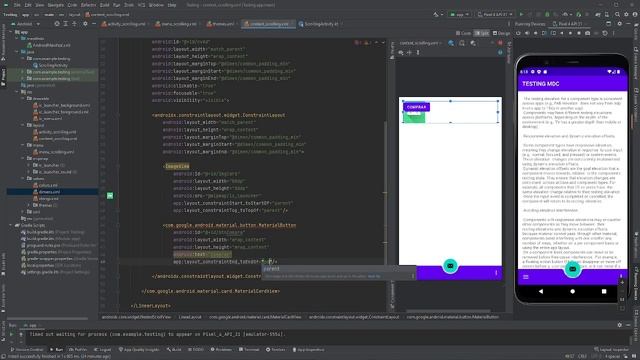
Task: Switch editor to Split view mode
Action: pyautogui.click(x=482, y=33)
